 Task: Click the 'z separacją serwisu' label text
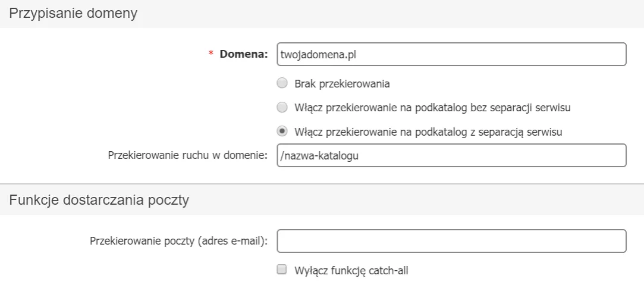coord(428,132)
